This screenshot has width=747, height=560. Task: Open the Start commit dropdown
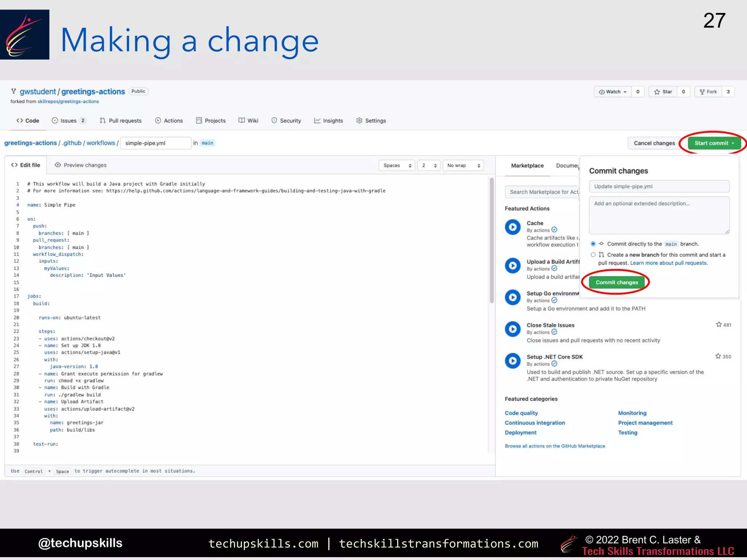pyautogui.click(x=714, y=143)
